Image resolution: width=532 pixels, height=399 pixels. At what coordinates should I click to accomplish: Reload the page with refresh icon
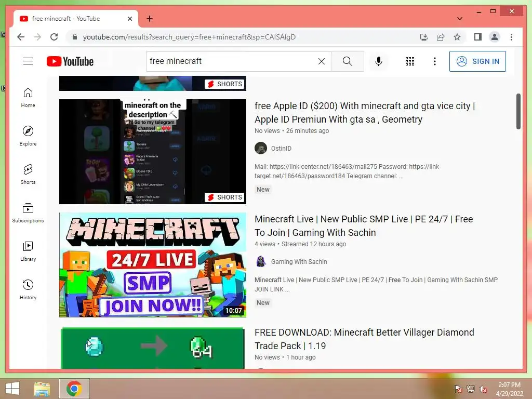(x=54, y=37)
